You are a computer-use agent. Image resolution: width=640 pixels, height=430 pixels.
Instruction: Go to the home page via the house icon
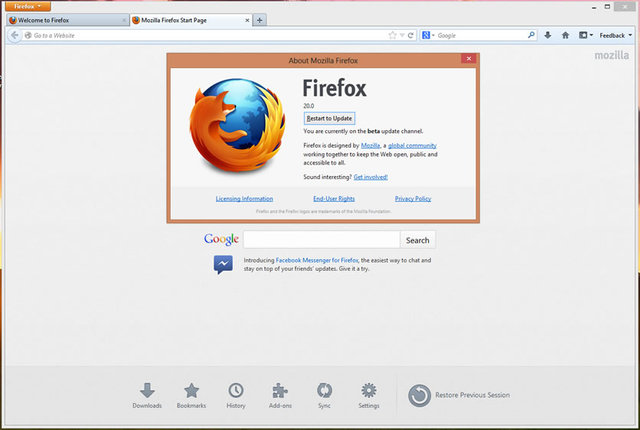click(565, 35)
